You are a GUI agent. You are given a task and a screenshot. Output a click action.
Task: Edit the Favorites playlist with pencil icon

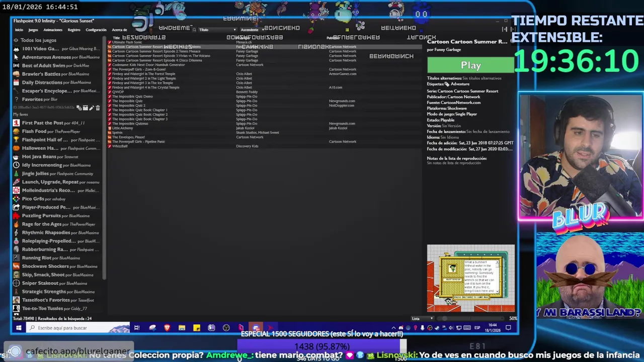click(92, 108)
